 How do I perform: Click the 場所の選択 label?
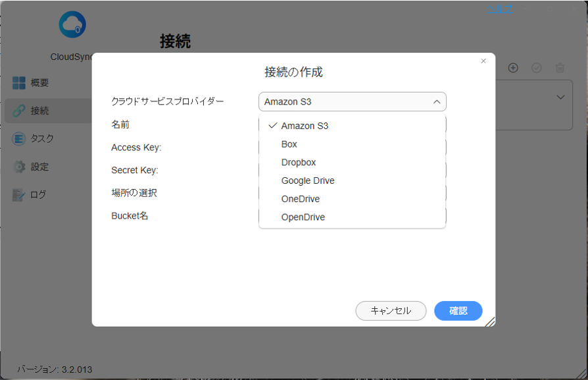click(134, 193)
